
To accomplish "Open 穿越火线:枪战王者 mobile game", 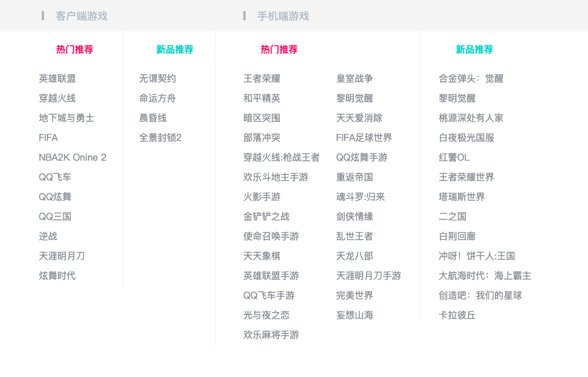I will 282,157.
